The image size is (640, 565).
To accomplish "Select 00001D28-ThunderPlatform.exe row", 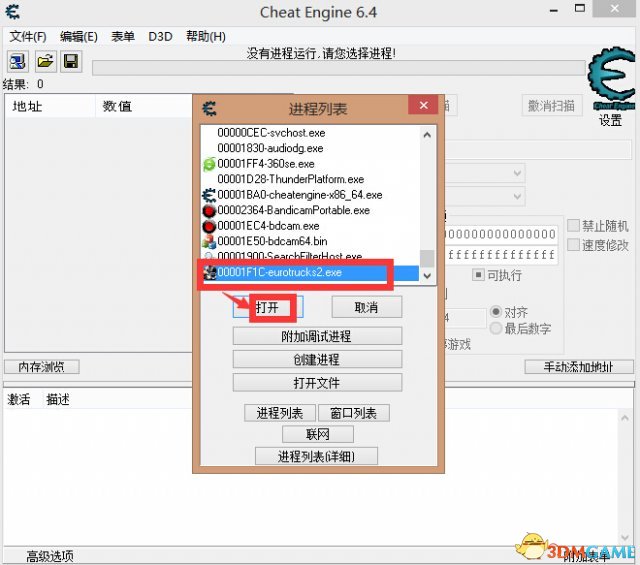I will coord(310,180).
